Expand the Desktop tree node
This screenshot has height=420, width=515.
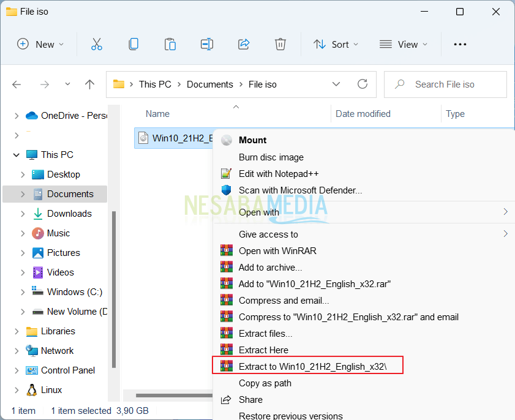coord(23,174)
